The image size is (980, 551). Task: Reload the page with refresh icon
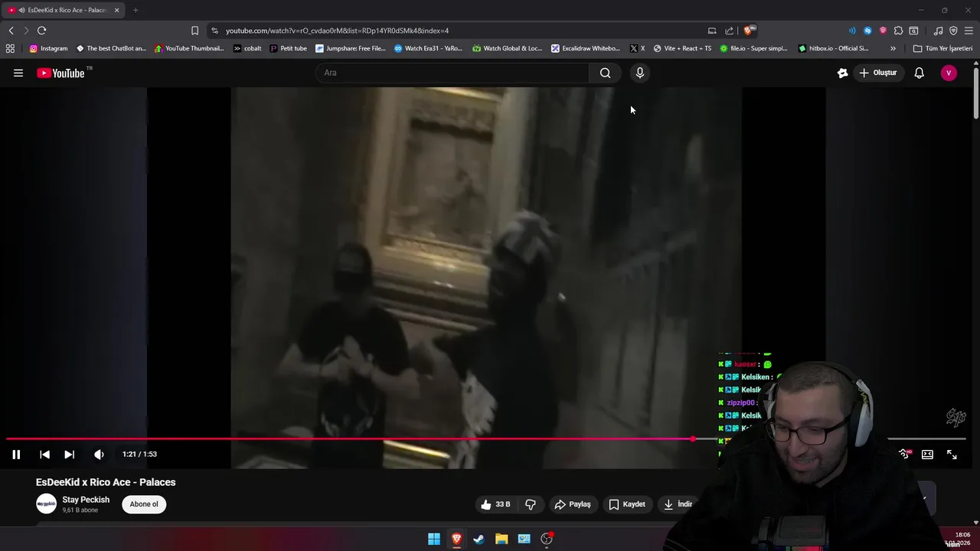[41, 31]
